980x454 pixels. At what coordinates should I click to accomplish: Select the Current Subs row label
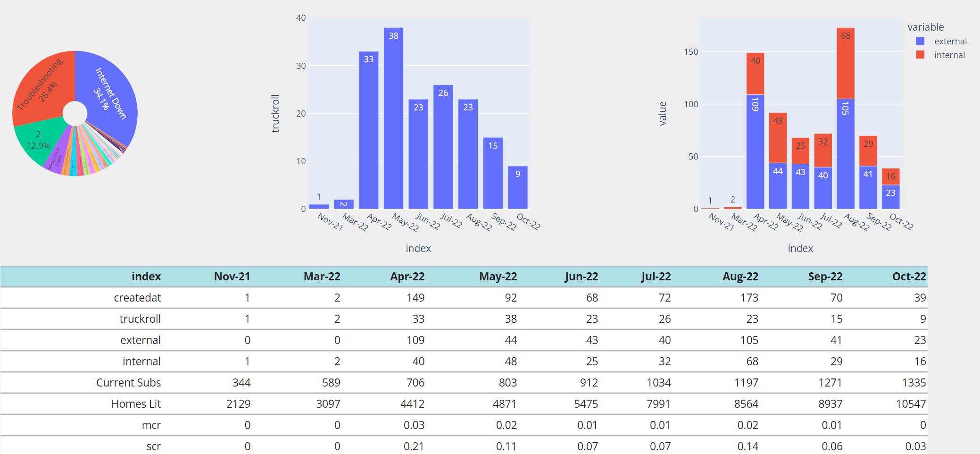click(x=128, y=382)
